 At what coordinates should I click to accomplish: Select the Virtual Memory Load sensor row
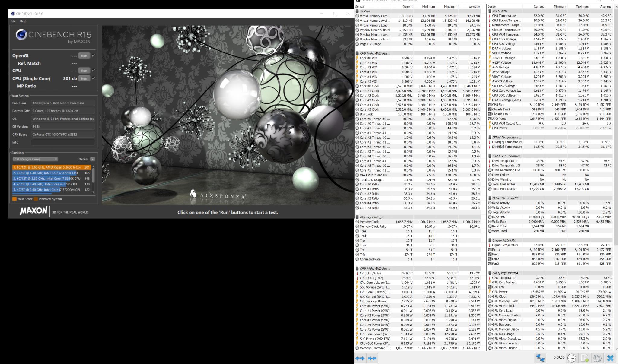click(x=418, y=25)
